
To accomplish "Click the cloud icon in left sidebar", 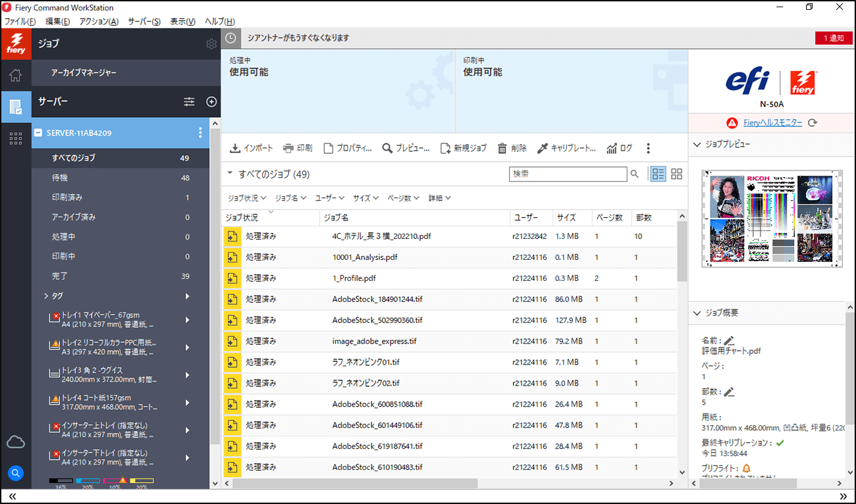I will click(x=16, y=442).
